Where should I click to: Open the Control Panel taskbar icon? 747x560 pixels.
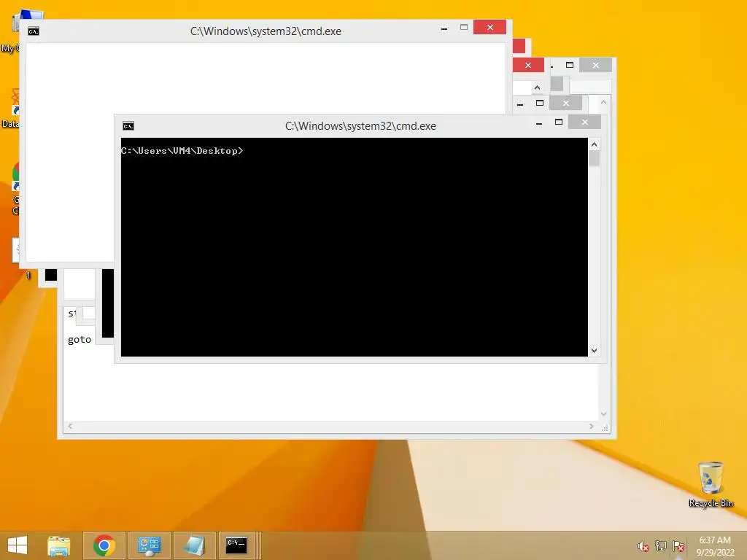click(x=149, y=545)
